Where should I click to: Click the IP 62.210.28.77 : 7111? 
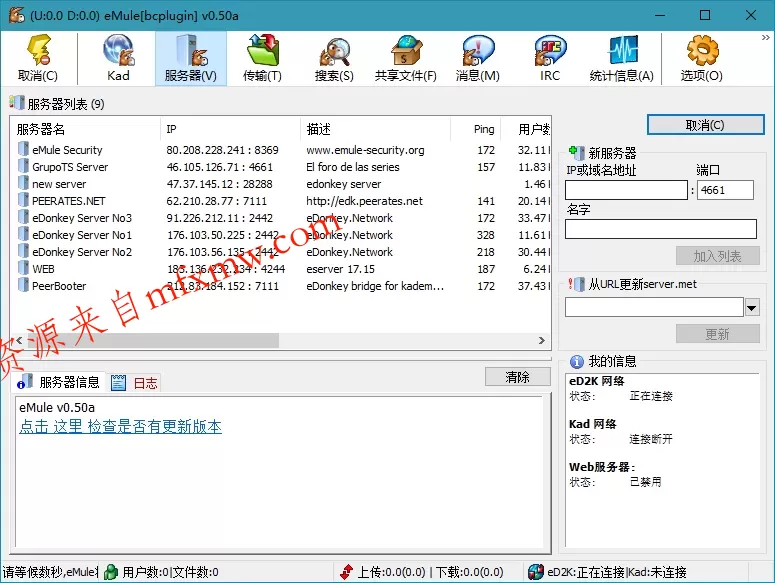click(216, 201)
